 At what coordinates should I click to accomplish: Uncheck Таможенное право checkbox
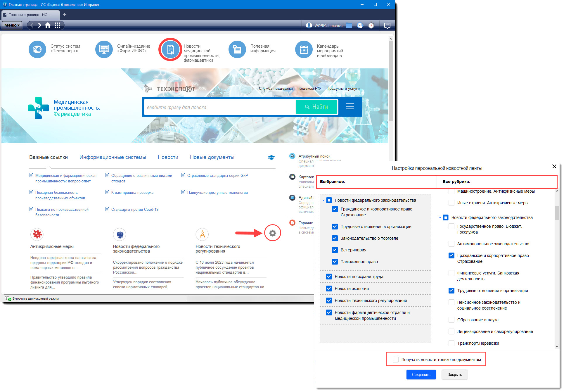click(x=335, y=262)
